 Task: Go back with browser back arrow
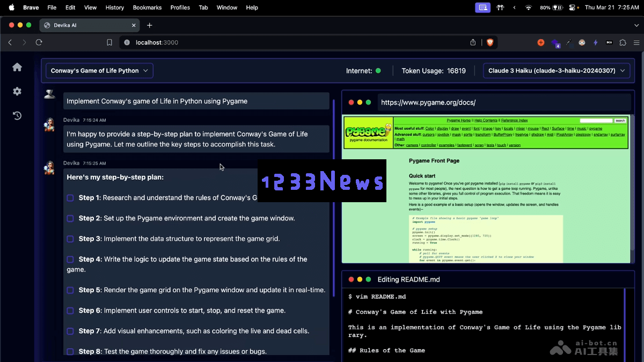(x=10, y=42)
